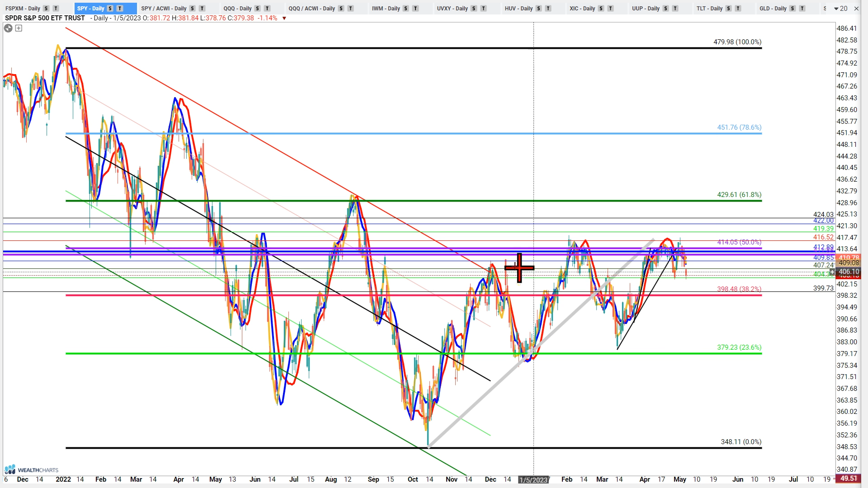
Task: Click the 398.48 (38.2%) Fibonacci label
Action: (739, 289)
